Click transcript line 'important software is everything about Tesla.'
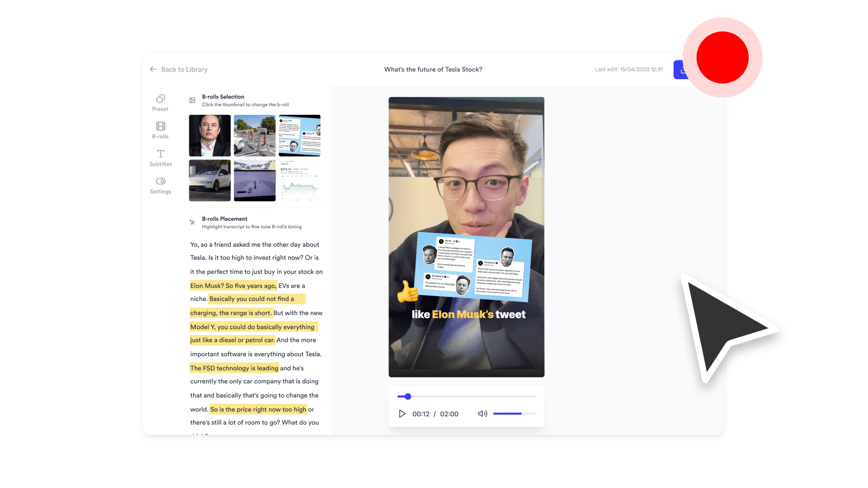The height and width of the screenshot is (488, 868). pos(256,354)
